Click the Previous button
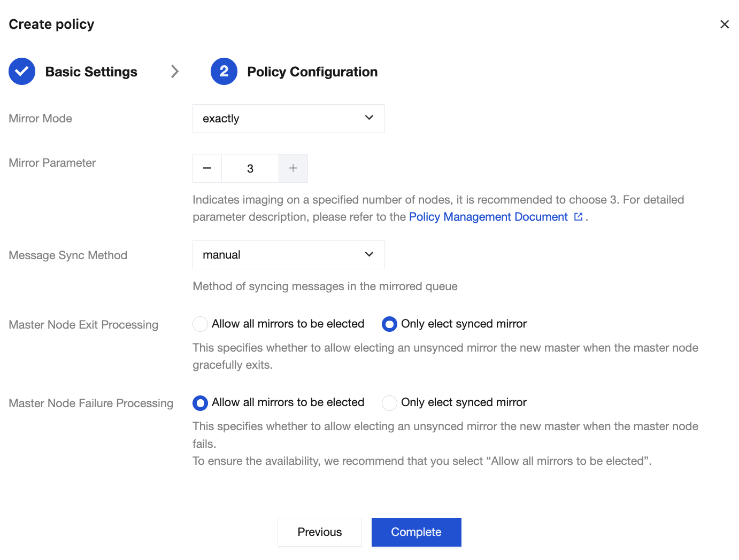Screen dimensions: 739x560 pos(320,532)
